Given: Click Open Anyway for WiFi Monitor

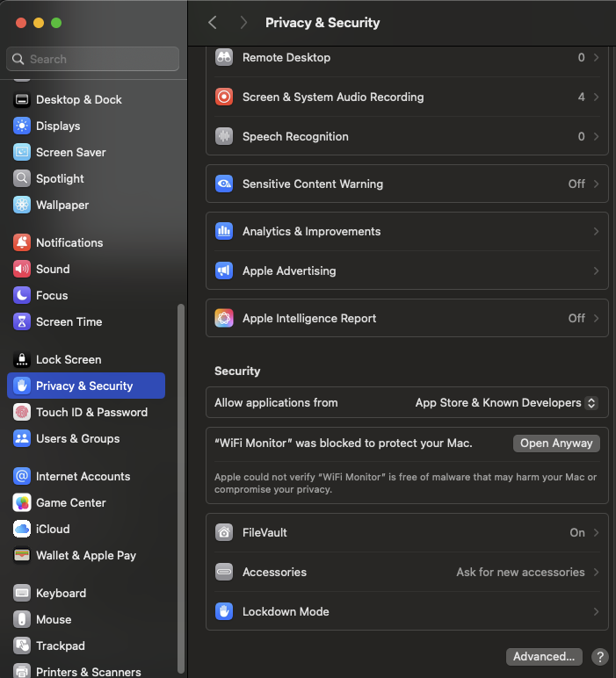Looking at the screenshot, I should click(x=556, y=444).
